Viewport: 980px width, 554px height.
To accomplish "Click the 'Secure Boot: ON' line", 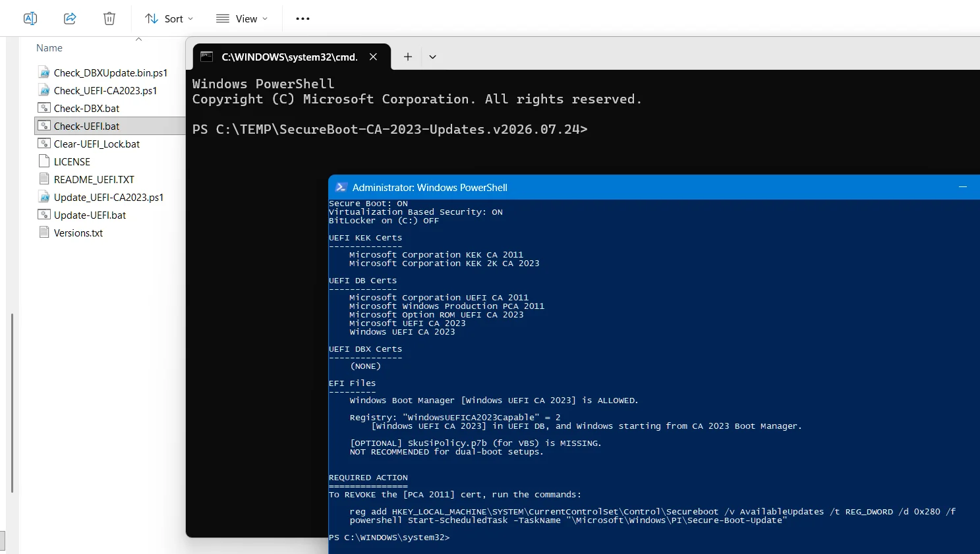I will (368, 204).
